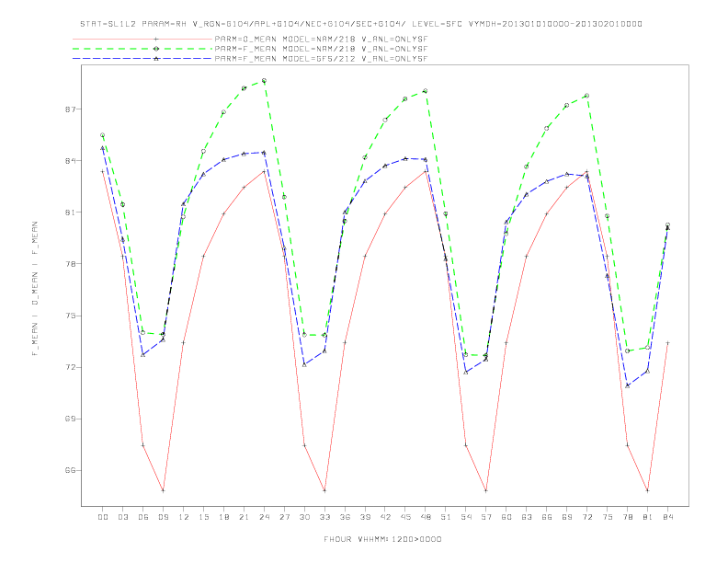Click y-axis tick value 87
This screenshot has width=728, height=563.
(x=70, y=109)
